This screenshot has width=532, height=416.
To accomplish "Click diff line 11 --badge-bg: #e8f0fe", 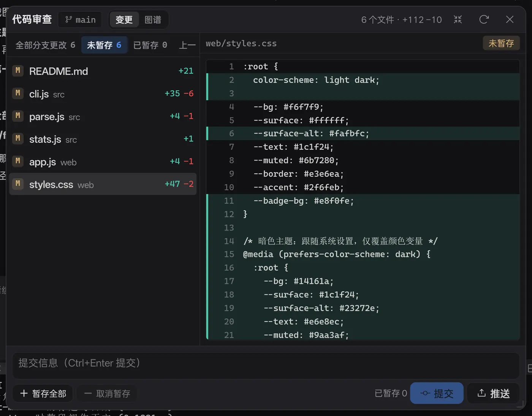I will click(x=363, y=201).
